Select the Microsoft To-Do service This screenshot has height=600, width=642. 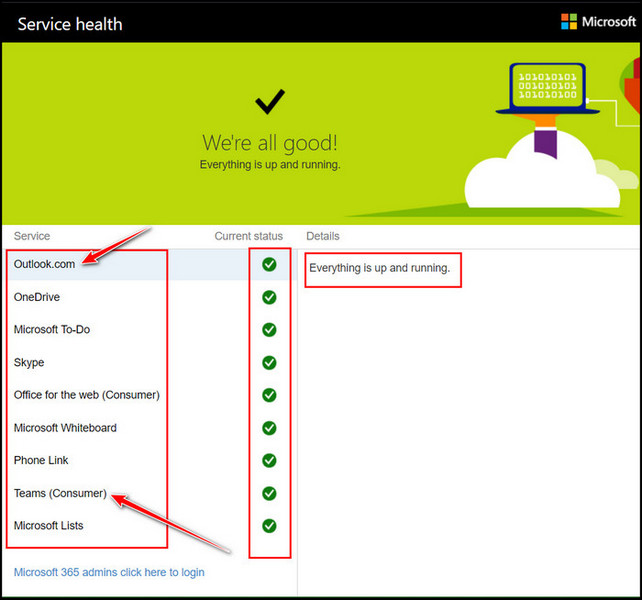coord(149,330)
